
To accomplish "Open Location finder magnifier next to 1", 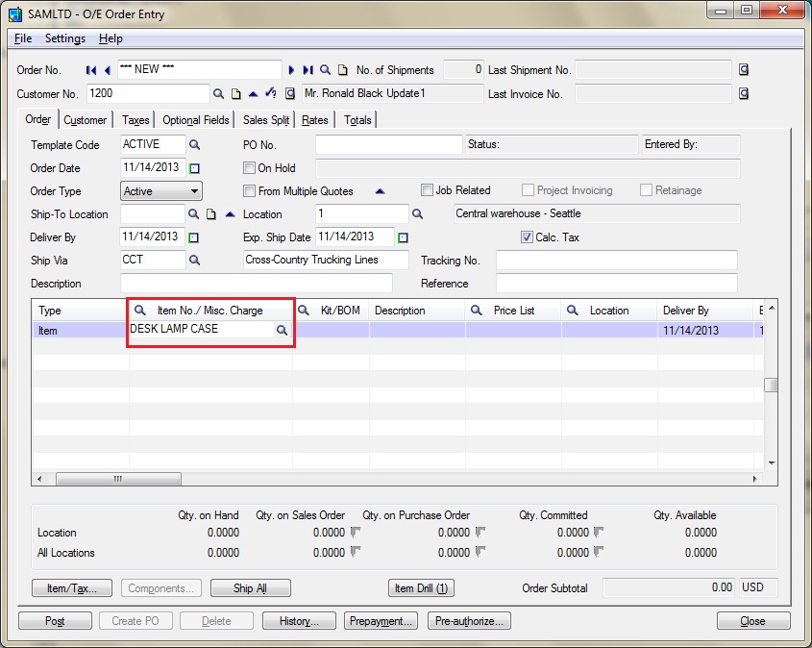I will coord(417,214).
